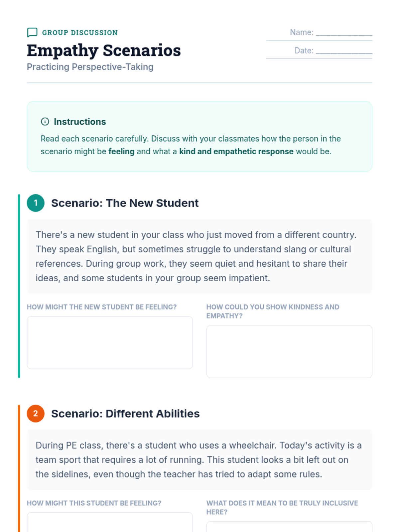Click the Practicing Perspective-Taking subtitle

pos(90,67)
